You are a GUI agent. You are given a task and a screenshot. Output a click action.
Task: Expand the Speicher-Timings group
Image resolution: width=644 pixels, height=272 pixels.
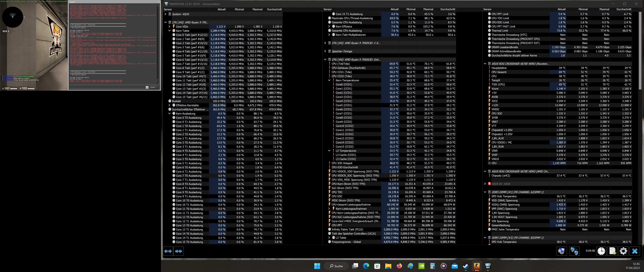click(325, 51)
